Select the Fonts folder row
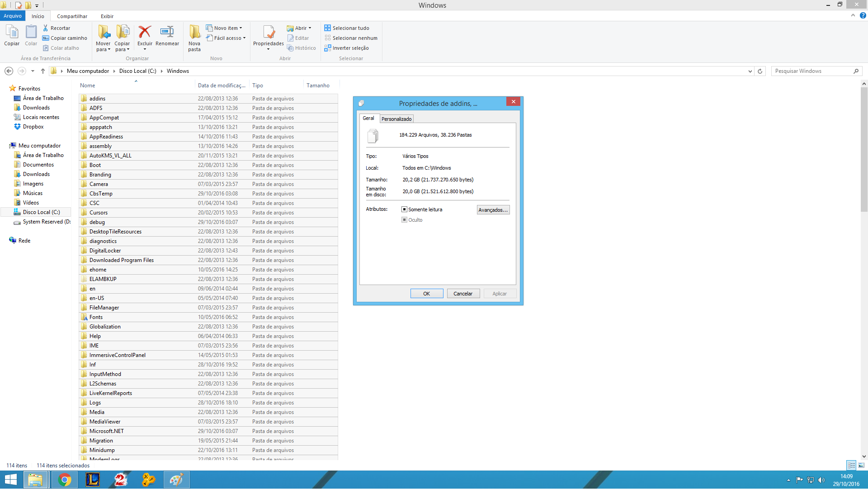Viewport: 868px width, 490px height. pyautogui.click(x=208, y=317)
